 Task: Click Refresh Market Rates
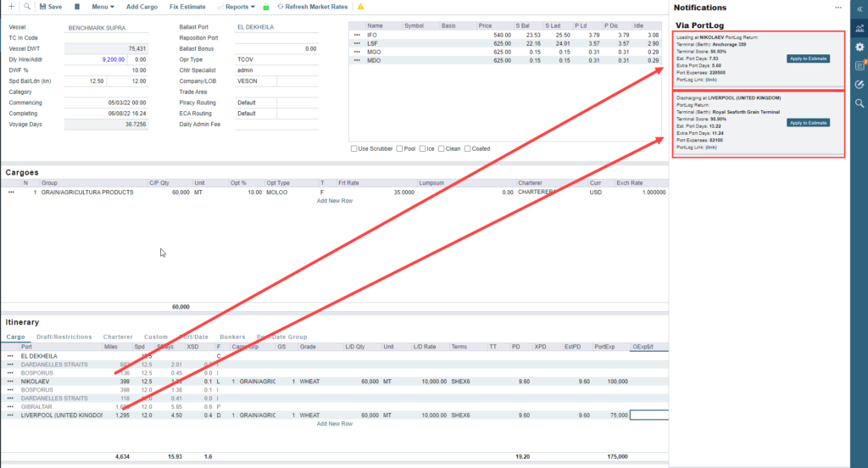[313, 7]
